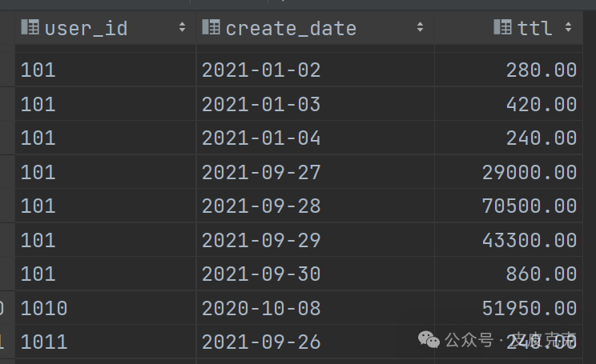Viewport: 596px width, 364px height.
Task: Click the WeChat logo in the watermark
Action: pos(430,340)
